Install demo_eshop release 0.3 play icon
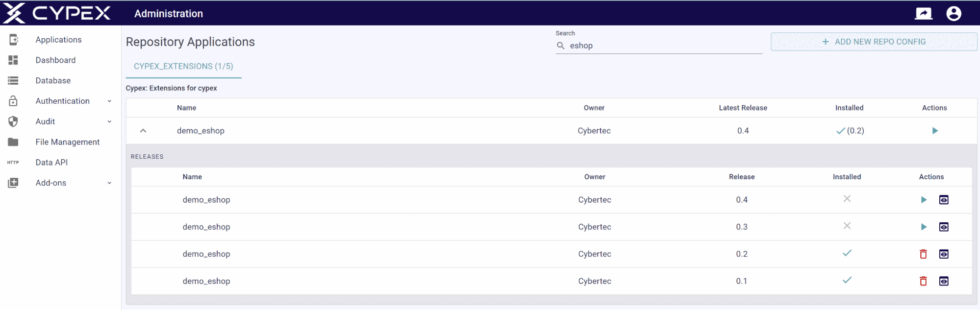 pos(924,227)
